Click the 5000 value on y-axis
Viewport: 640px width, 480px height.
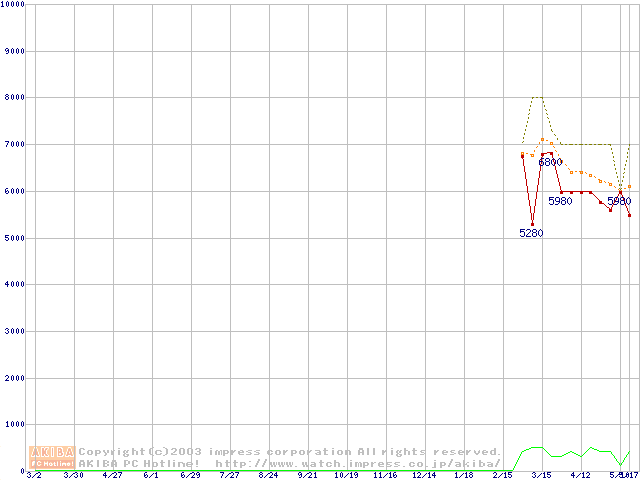pyautogui.click(x=14, y=238)
